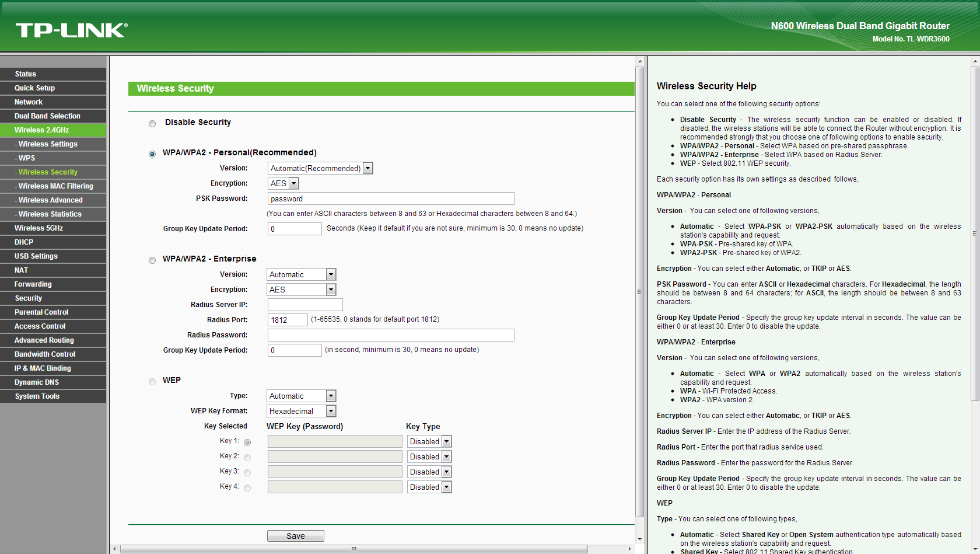Open Security menu in sidebar
This screenshot has width=980, height=554.
click(x=53, y=298)
